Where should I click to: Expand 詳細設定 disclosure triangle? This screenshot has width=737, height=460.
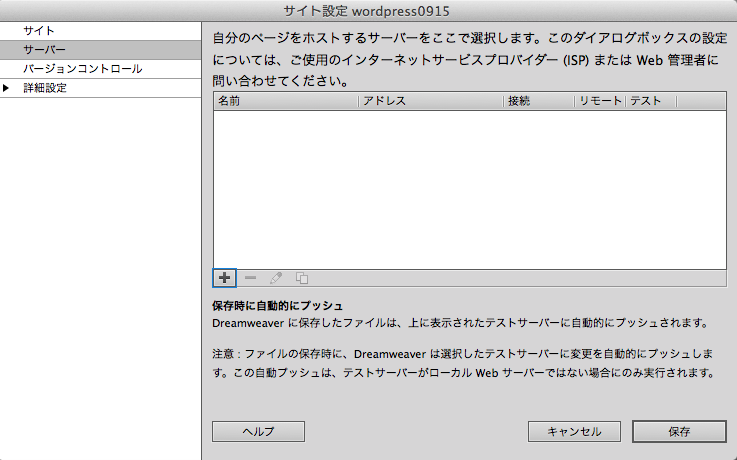(x=6, y=88)
